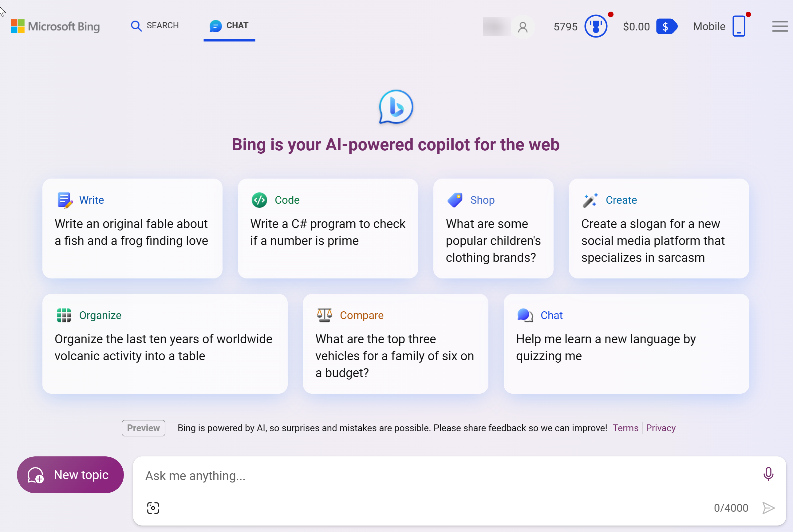
Task: Click the blue chat bubble icon
Action: pyautogui.click(x=215, y=26)
